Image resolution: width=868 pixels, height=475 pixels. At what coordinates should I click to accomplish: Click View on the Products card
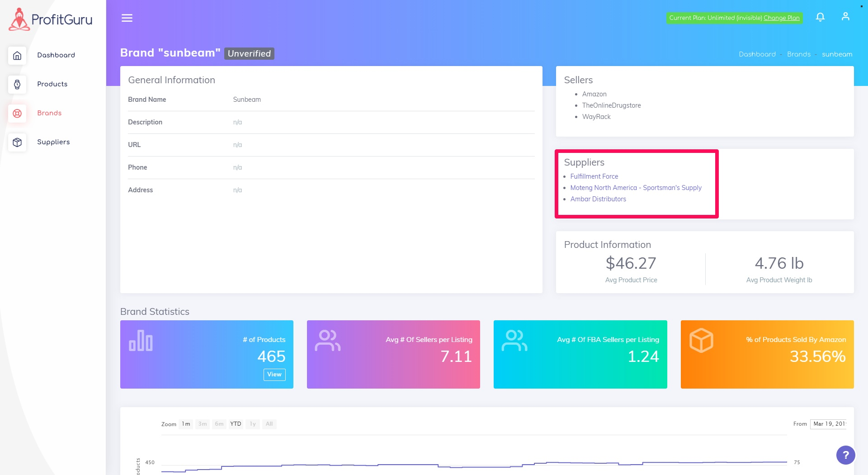[274, 375]
